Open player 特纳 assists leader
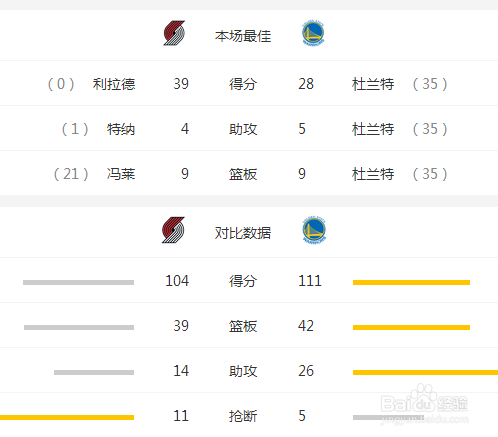 pos(121,129)
